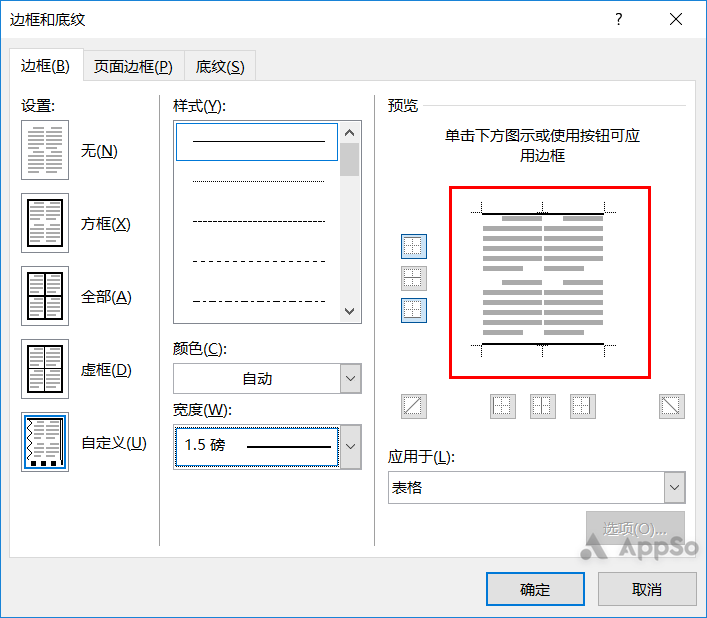Select the 方框(X) box border setting icon
This screenshot has width=707, height=618.
[45, 223]
